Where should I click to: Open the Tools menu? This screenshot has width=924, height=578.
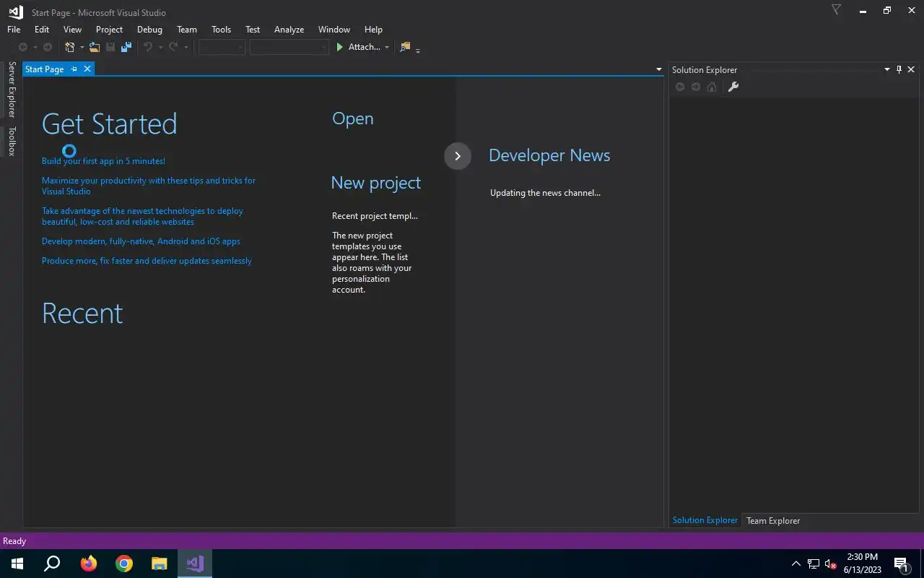(x=221, y=30)
